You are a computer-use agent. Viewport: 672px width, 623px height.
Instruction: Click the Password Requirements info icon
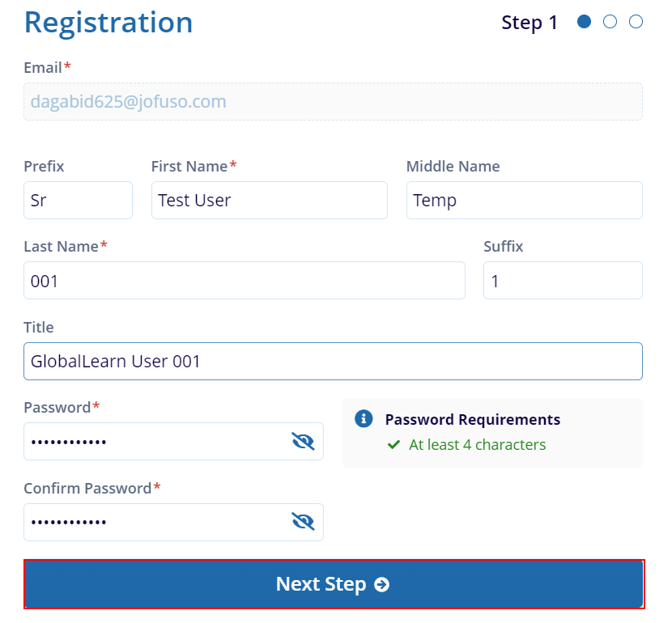coord(364,419)
